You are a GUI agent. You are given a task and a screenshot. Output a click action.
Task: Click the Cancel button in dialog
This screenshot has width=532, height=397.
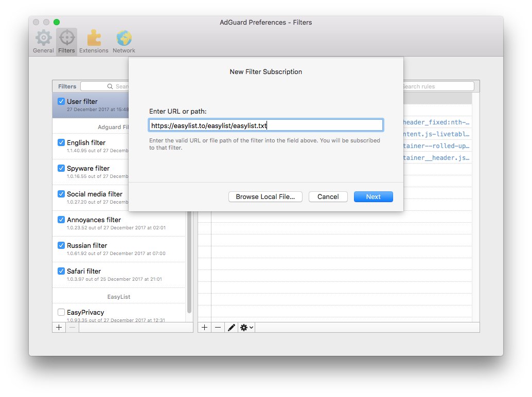[328, 197]
